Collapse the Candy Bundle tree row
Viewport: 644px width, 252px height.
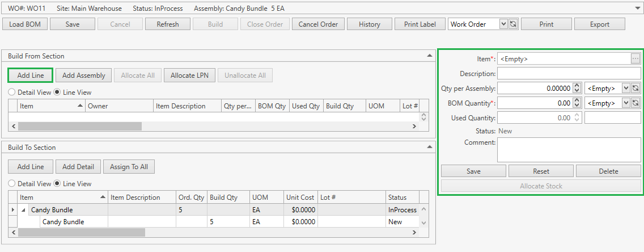[24, 210]
